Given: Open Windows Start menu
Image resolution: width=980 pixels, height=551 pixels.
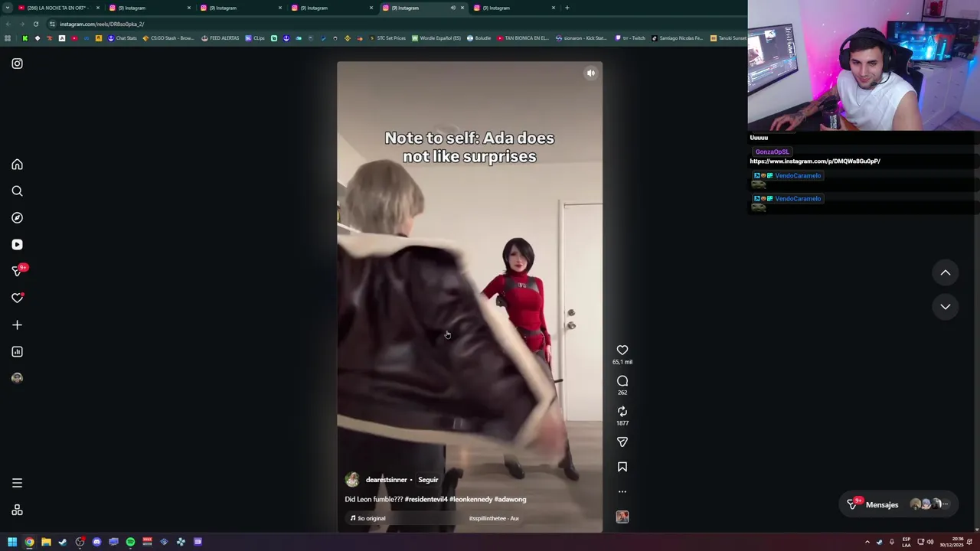Looking at the screenshot, I should point(12,542).
